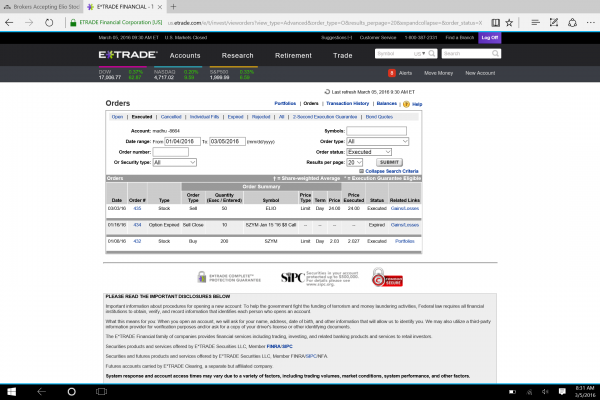Open Windows Start menu
Screen dimensions: 600x400
click(9, 392)
